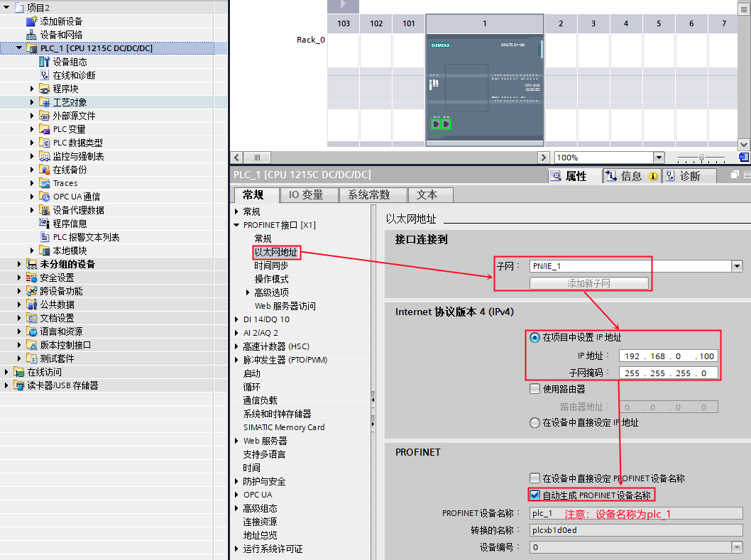
Task: Collapse the PROFINET接口 [X1] tree node
Action: click(236, 225)
